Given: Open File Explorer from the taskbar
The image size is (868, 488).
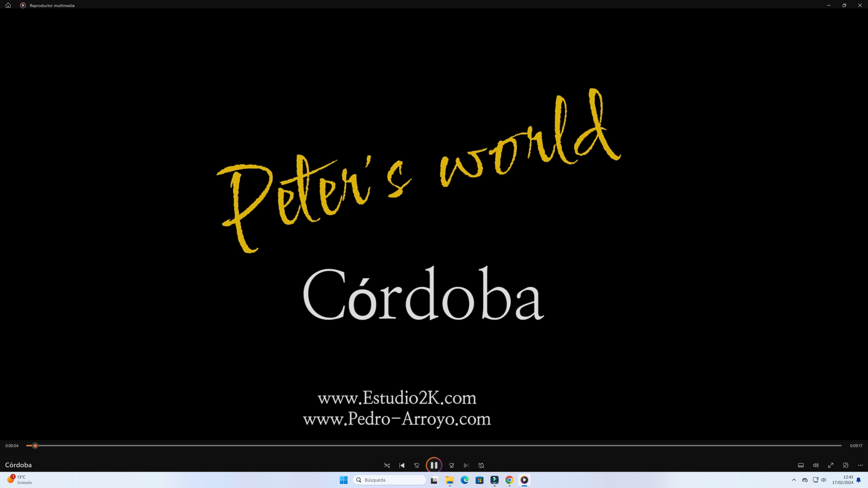Looking at the screenshot, I should [x=450, y=480].
